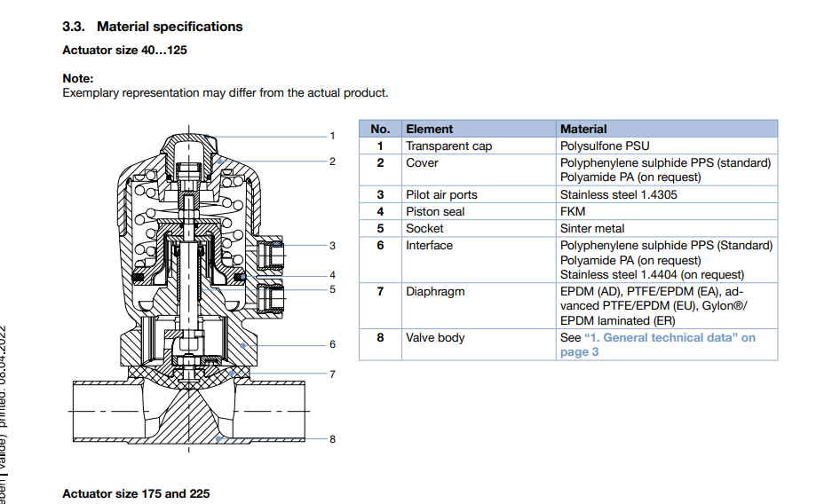Click the "Material" table column header
The width and height of the screenshot is (832, 504).
[583, 129]
